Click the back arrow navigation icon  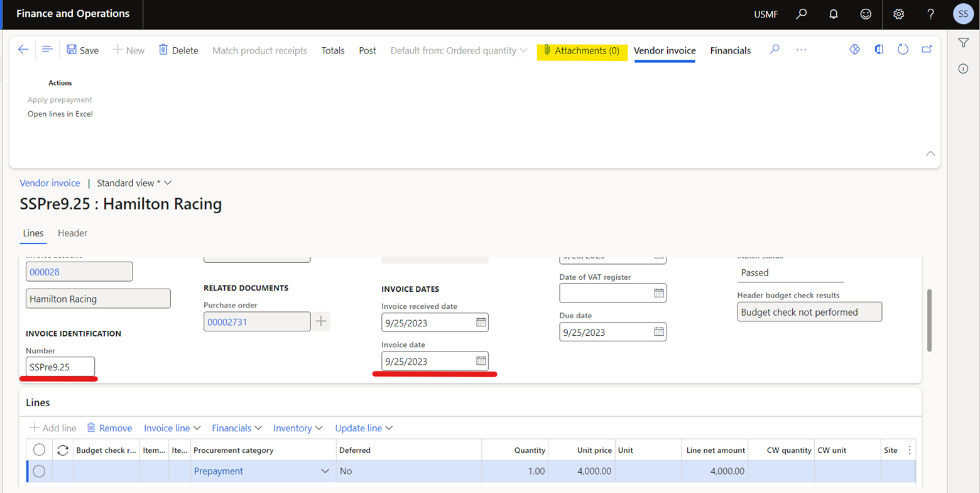23,50
